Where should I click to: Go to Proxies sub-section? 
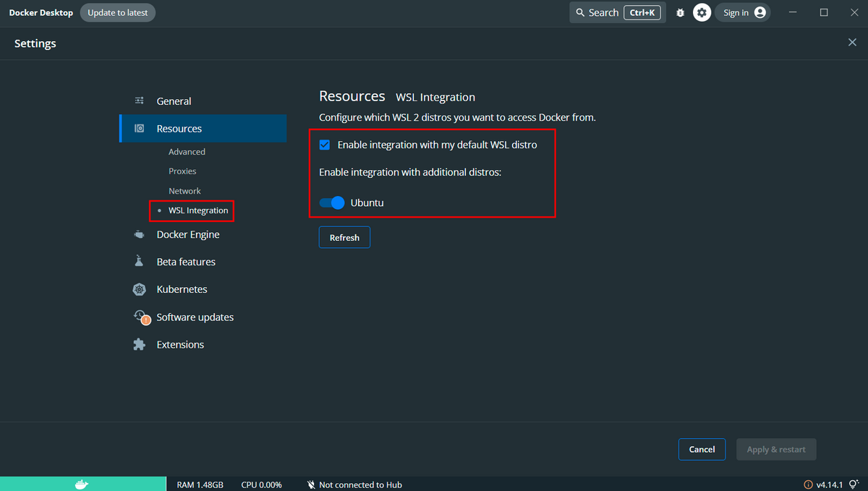pyautogui.click(x=182, y=171)
